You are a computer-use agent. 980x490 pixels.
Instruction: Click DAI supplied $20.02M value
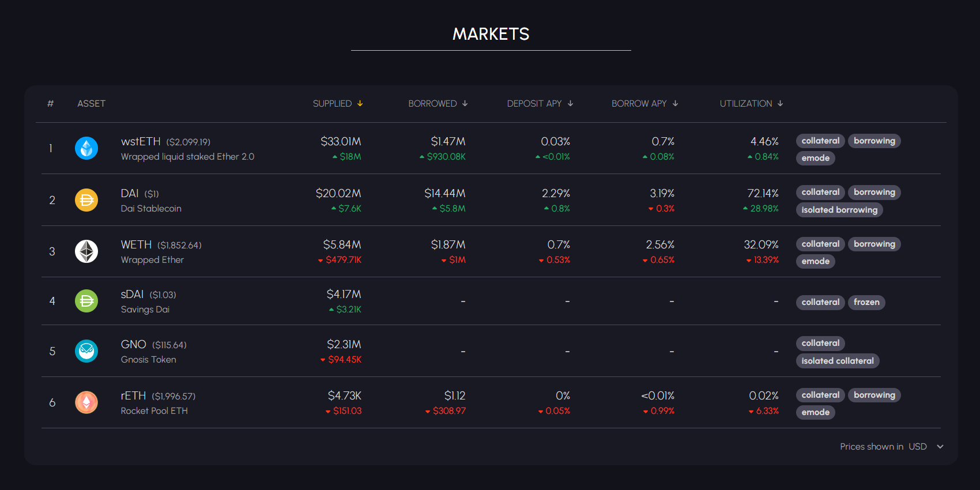pyautogui.click(x=338, y=193)
